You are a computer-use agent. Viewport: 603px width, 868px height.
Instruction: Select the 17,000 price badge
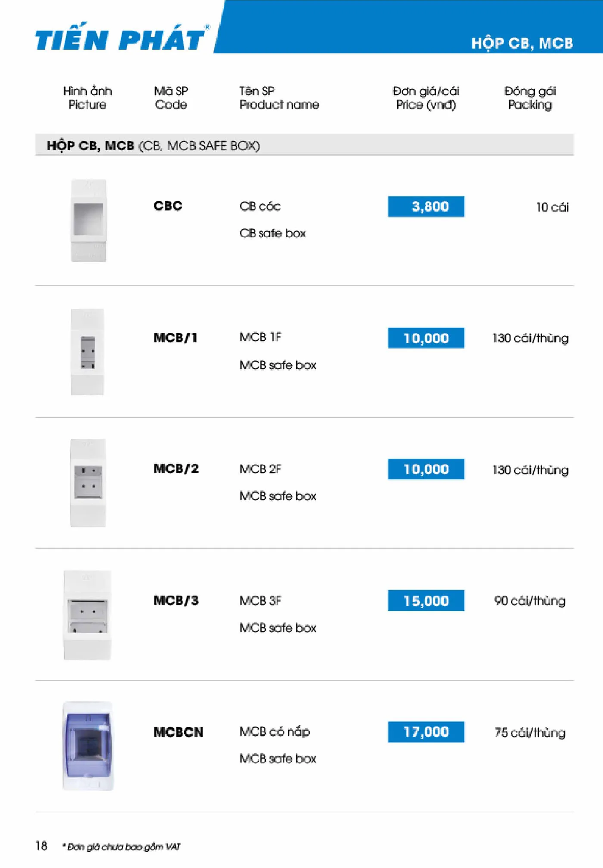pos(426,732)
